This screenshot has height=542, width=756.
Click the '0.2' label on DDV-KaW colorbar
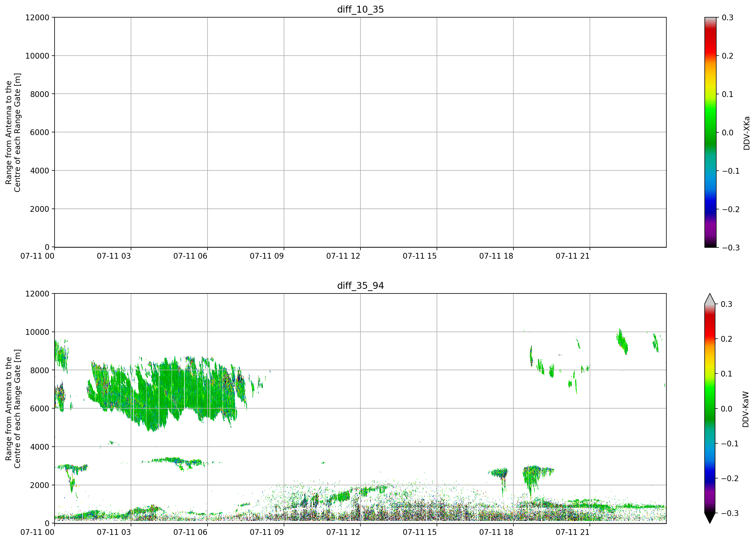[727, 339]
